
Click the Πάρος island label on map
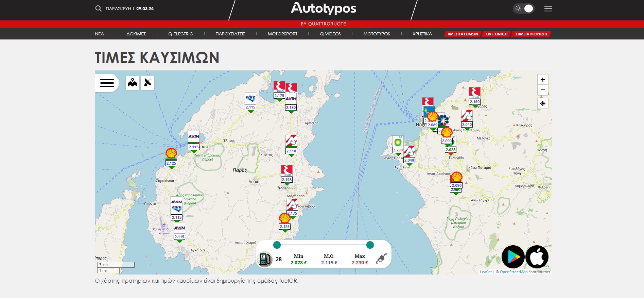pyautogui.click(x=240, y=170)
